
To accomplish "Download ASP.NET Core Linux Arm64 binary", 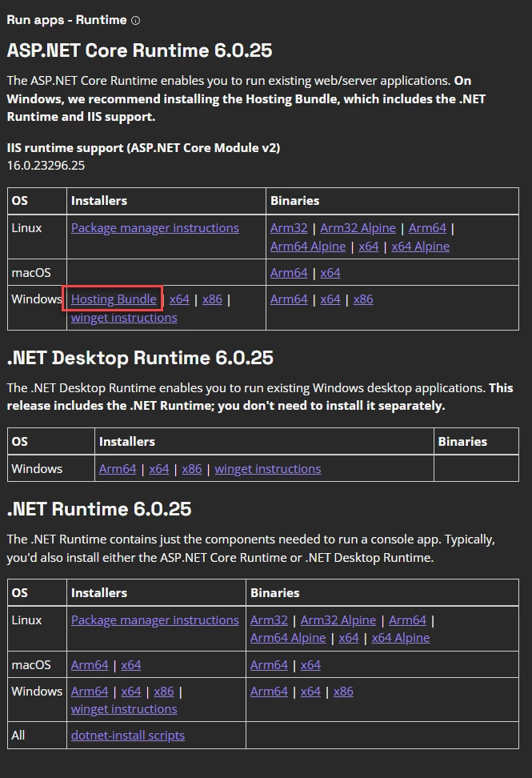I will click(427, 228).
